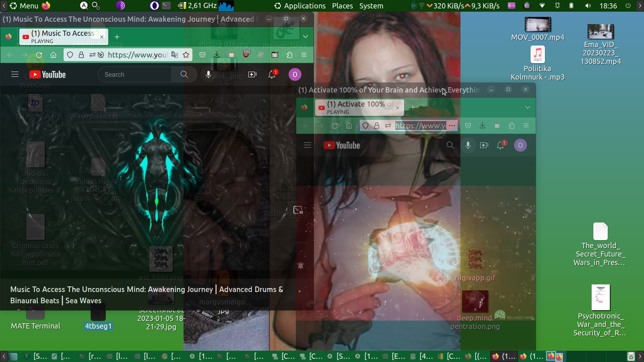The height and width of the screenshot is (362, 644).
Task: Open a new tab in the Music To Access window
Action: [117, 37]
